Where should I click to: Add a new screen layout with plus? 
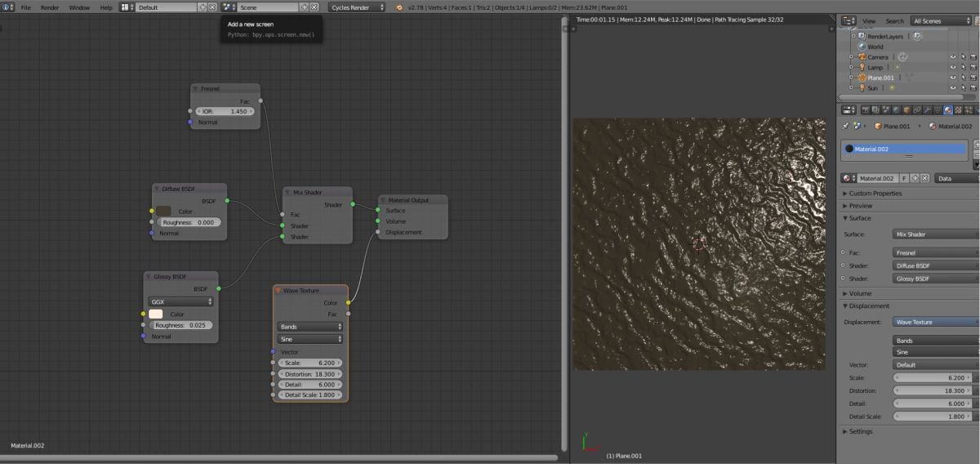(203, 7)
